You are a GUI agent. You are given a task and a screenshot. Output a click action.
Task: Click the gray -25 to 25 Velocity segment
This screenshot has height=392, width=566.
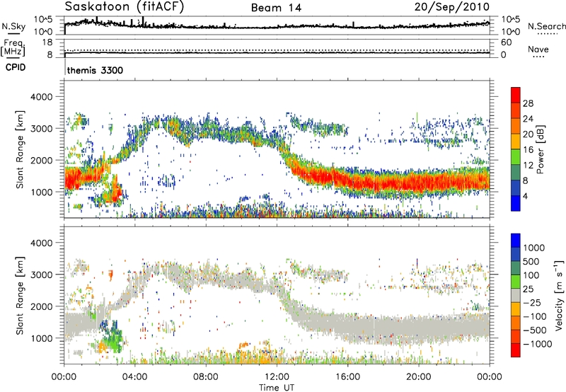(516, 296)
